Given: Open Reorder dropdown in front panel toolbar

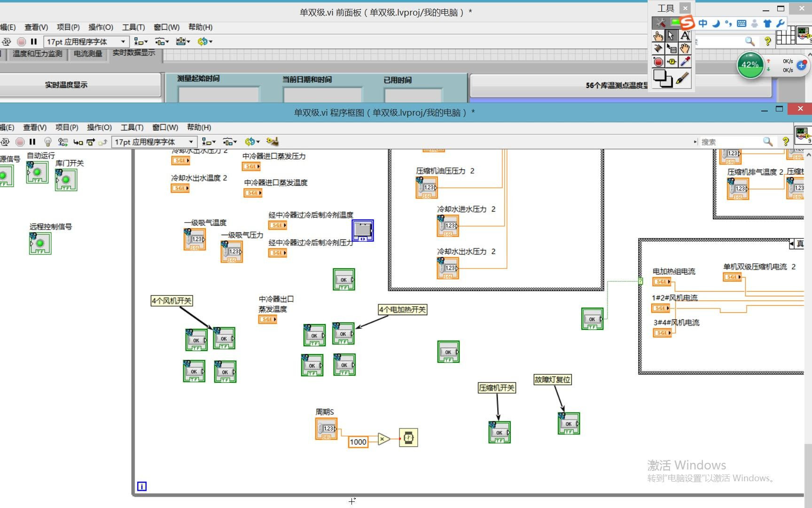Looking at the screenshot, I should (x=205, y=41).
